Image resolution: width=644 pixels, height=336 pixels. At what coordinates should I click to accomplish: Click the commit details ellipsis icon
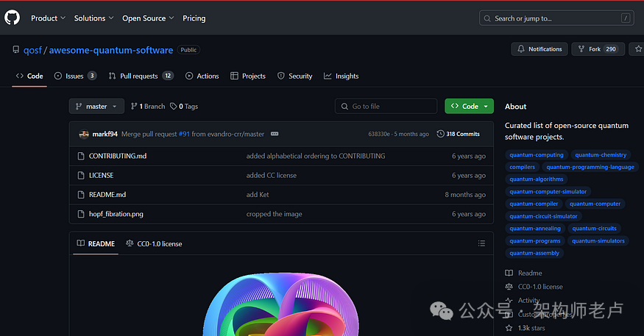click(x=274, y=134)
